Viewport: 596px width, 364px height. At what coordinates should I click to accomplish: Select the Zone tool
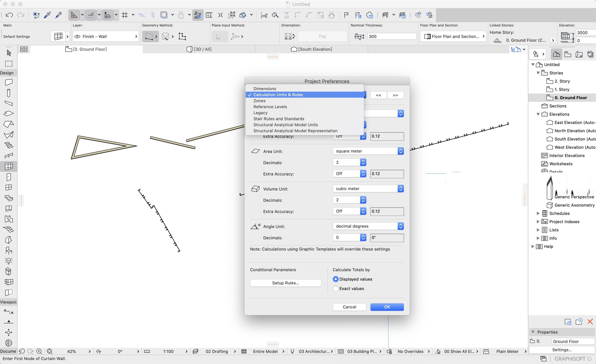coord(9,219)
